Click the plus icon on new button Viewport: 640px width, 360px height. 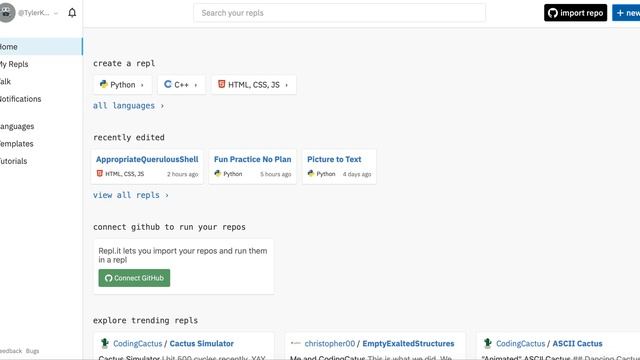[620, 13]
